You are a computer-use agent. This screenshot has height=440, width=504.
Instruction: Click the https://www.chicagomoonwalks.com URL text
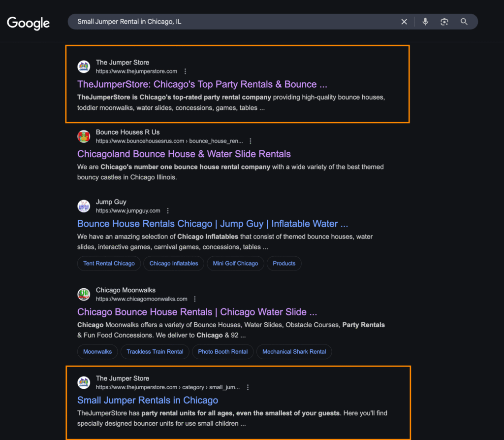[x=141, y=299]
